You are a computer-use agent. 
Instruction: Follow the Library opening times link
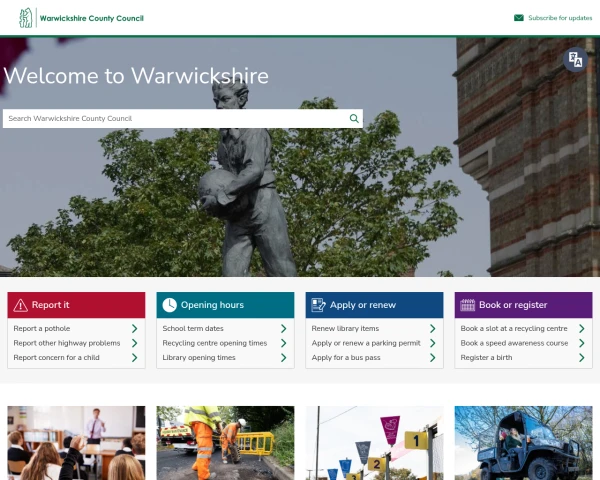pyautogui.click(x=199, y=358)
